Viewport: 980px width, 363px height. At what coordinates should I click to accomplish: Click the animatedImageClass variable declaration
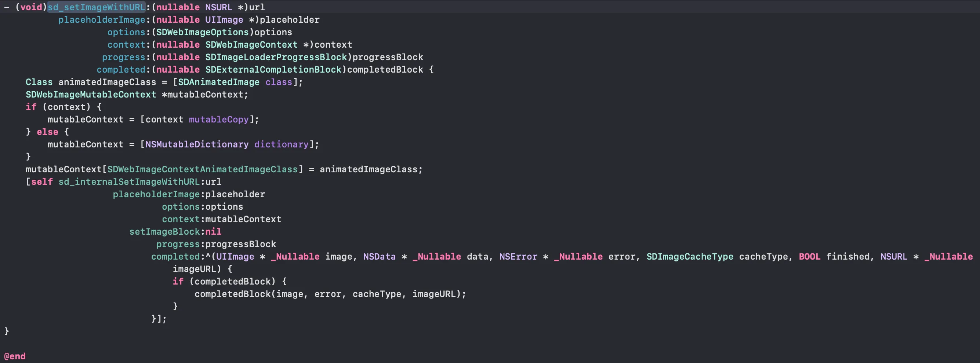(x=107, y=82)
